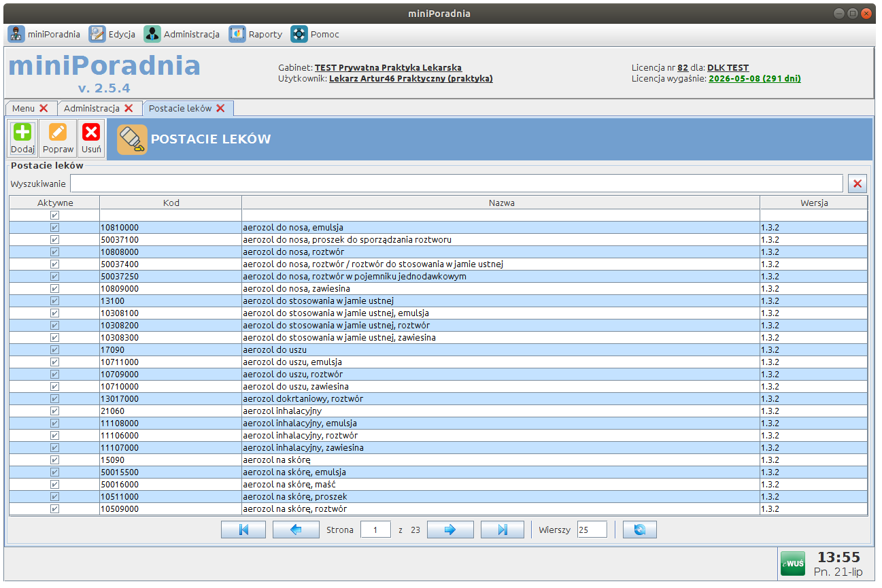Open the Raporty menu
Screen dimensions: 882x588
point(256,34)
